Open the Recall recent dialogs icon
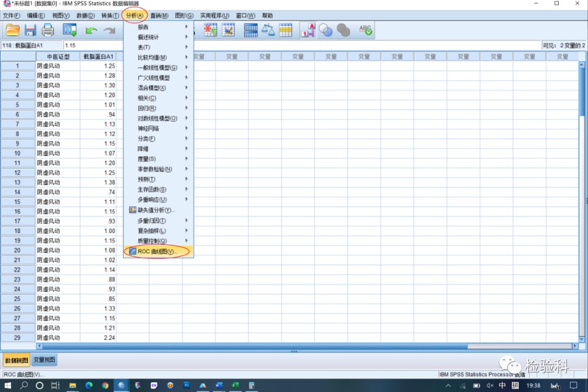 click(70, 30)
